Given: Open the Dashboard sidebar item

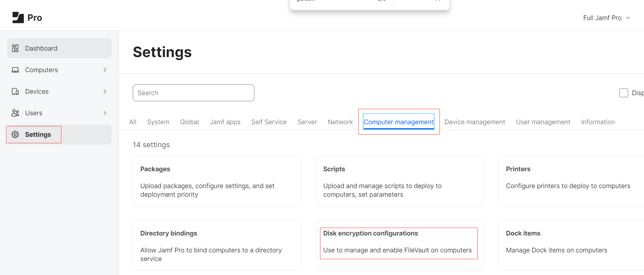Looking at the screenshot, I should [59, 48].
